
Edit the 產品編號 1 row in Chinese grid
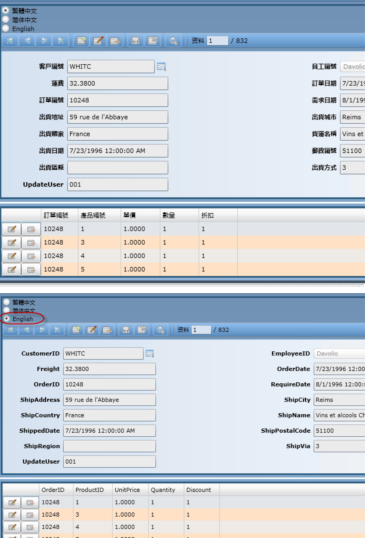[12, 229]
